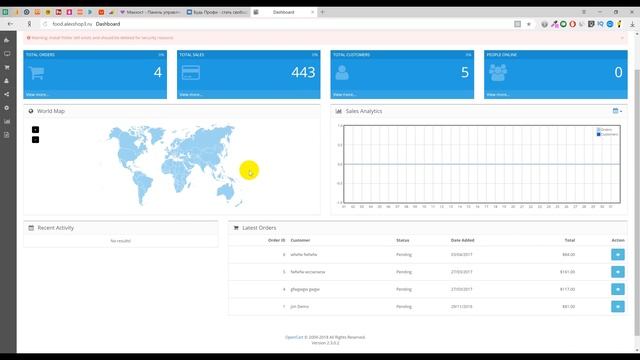Click the Total Sales value 443
640x360 pixels.
(x=303, y=73)
